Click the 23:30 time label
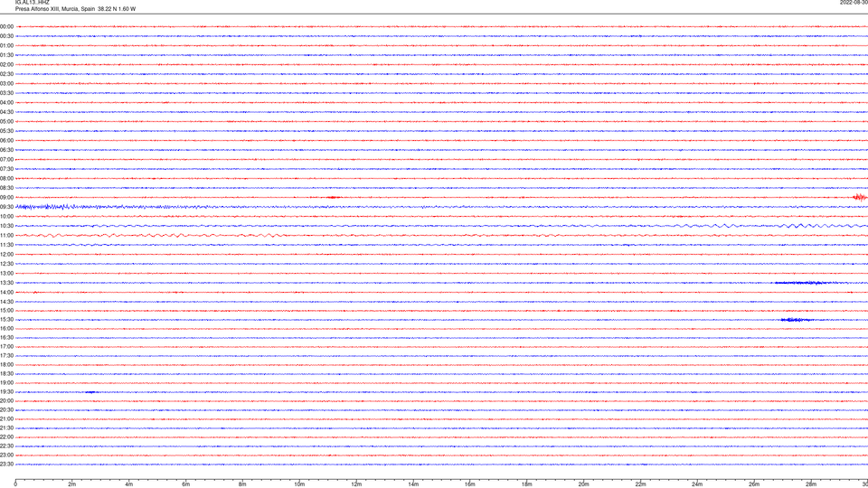 coord(6,465)
